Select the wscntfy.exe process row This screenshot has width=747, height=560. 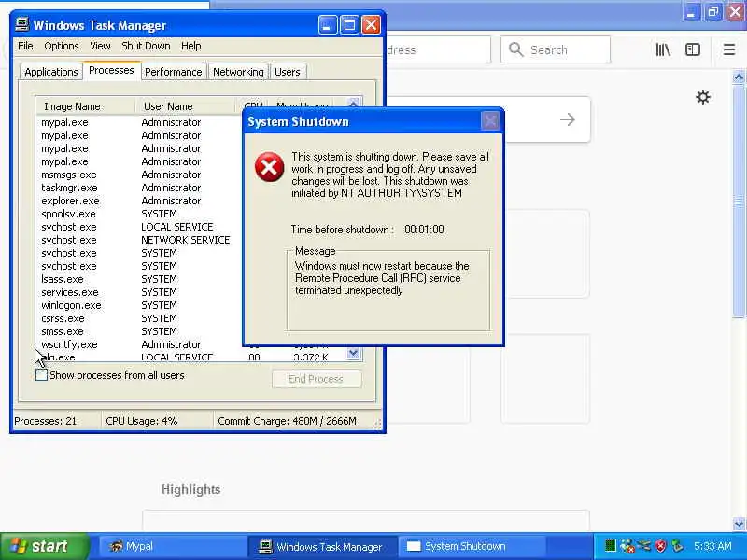pos(138,344)
